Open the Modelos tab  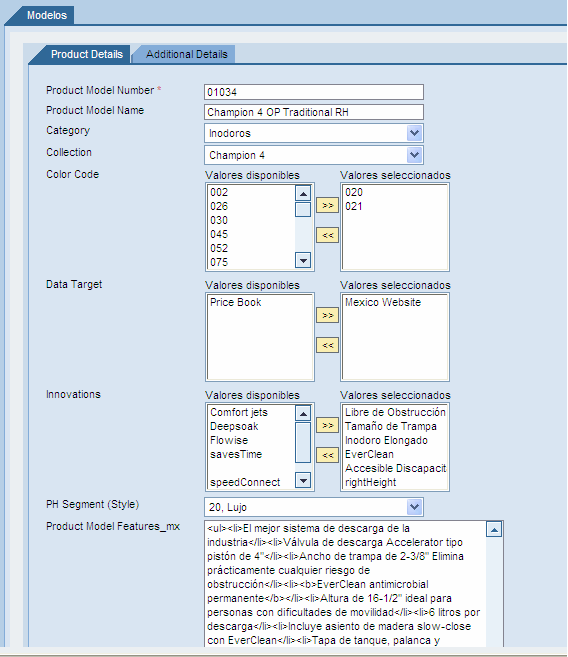pyautogui.click(x=46, y=15)
